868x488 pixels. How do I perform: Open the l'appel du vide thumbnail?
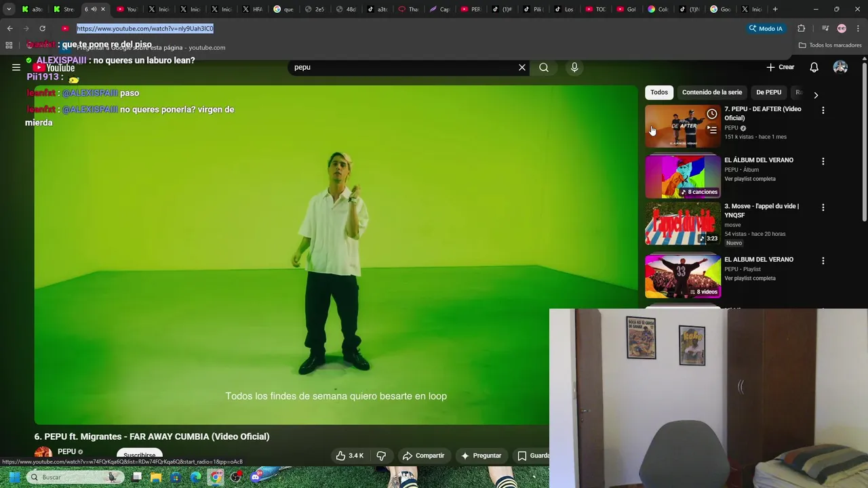[x=683, y=224]
